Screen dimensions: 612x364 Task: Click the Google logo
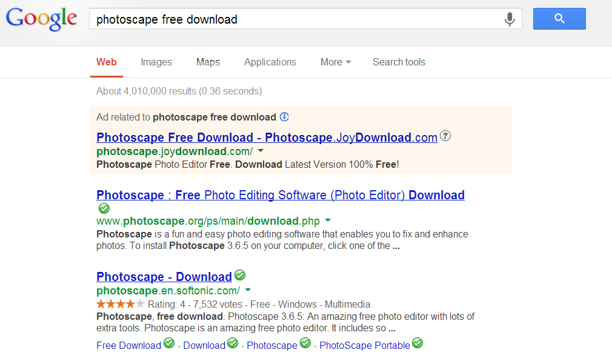(x=41, y=18)
